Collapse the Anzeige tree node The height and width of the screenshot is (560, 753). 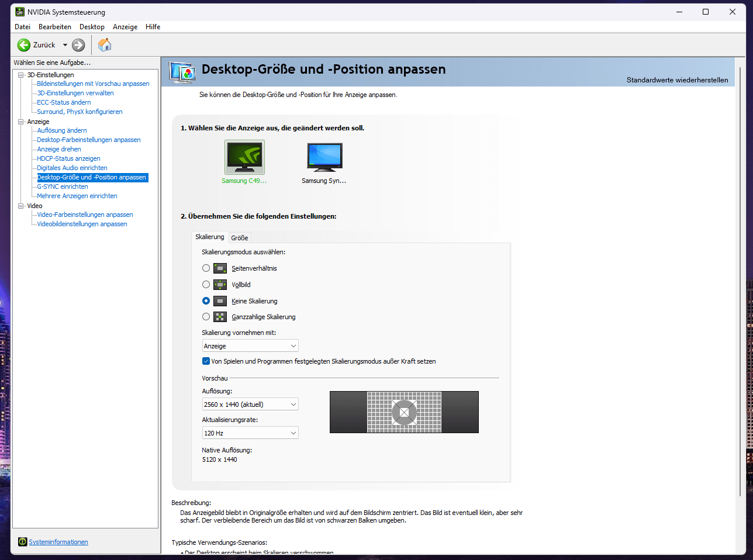(x=20, y=122)
